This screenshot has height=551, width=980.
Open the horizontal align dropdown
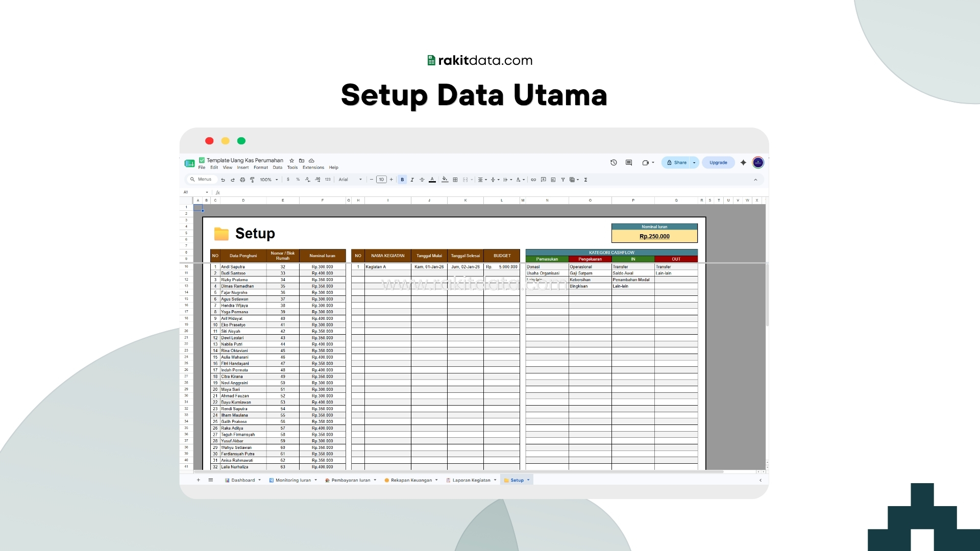point(482,180)
